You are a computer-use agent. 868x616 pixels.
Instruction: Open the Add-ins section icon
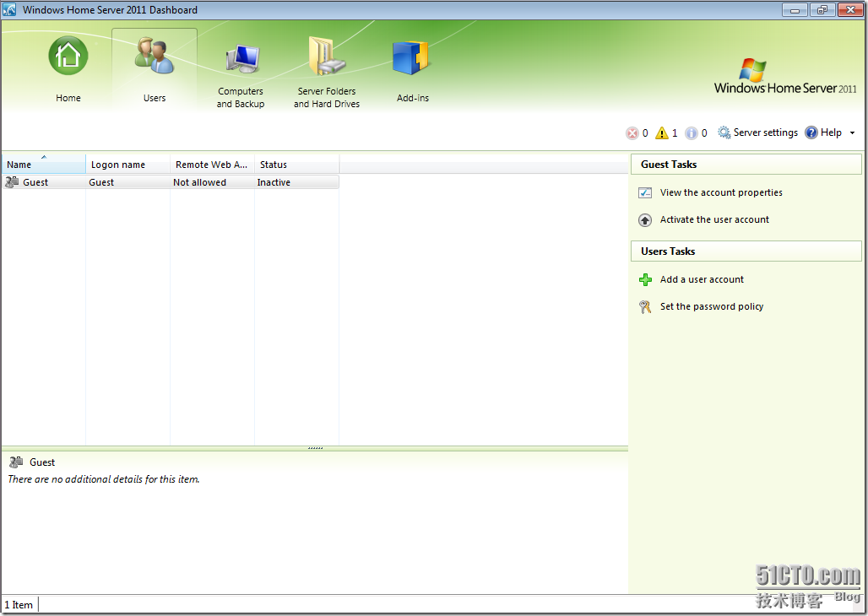click(412, 56)
